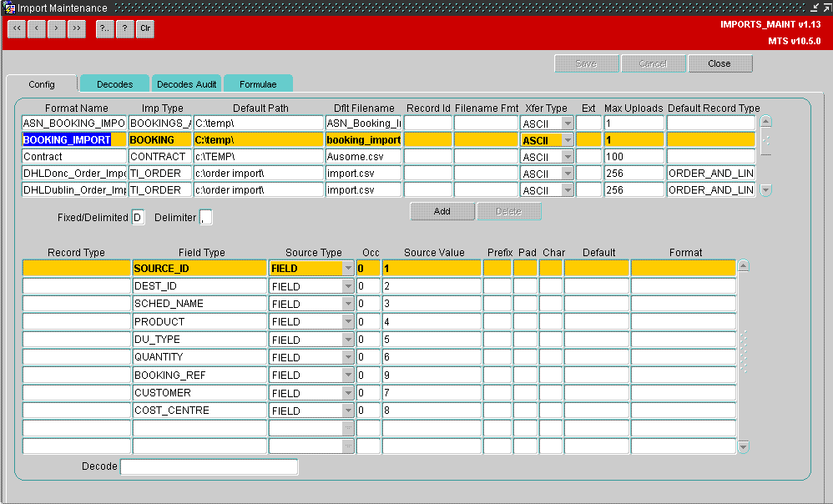The image size is (833, 504).
Task: Go to first record with << button
Action: coord(17,28)
